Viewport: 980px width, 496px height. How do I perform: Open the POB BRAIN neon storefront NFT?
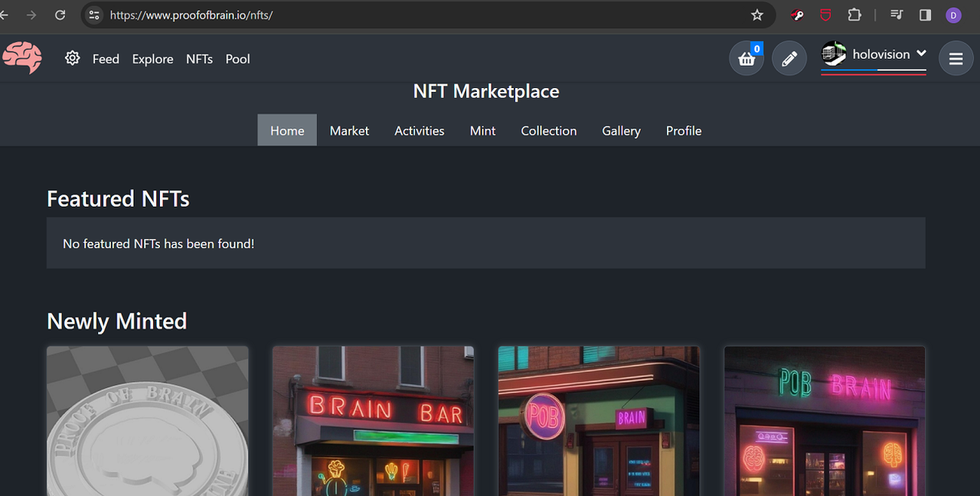[825, 421]
